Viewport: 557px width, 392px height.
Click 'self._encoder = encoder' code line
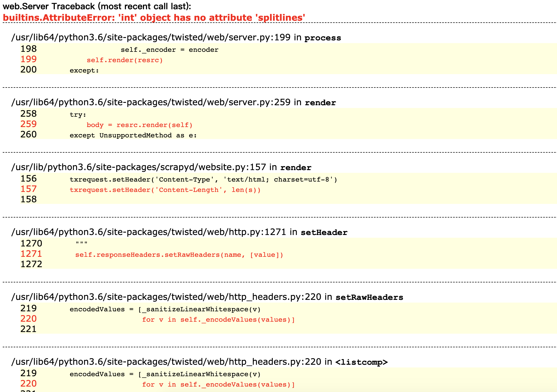click(169, 50)
